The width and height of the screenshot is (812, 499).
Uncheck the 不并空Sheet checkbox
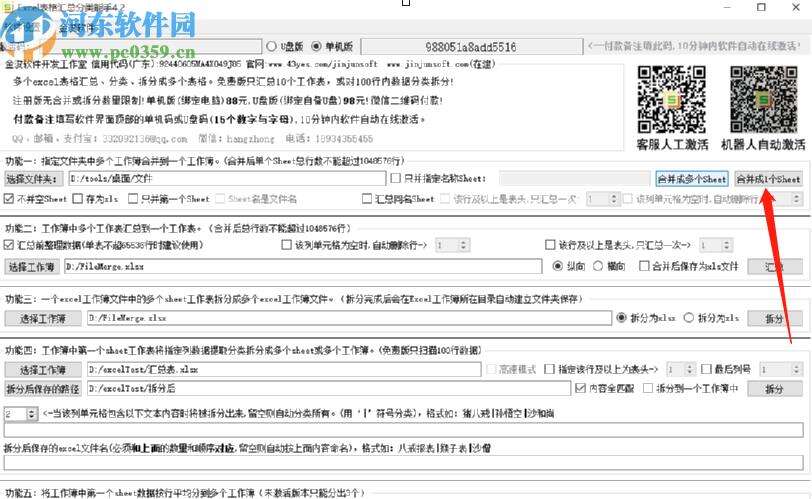pos(9,199)
